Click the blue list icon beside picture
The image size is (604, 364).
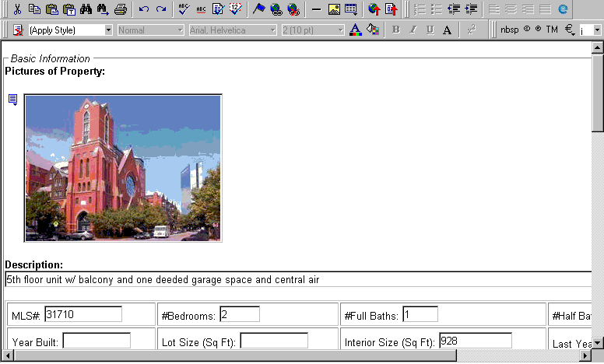13,100
